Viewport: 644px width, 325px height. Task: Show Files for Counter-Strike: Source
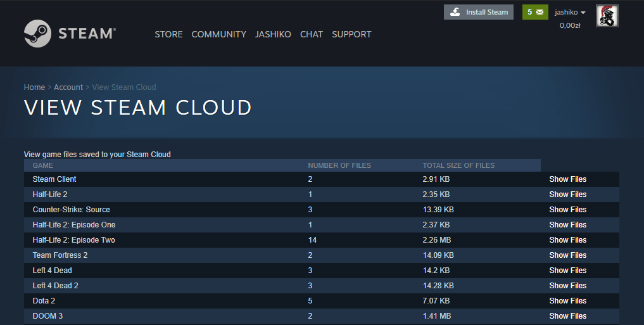pos(567,210)
